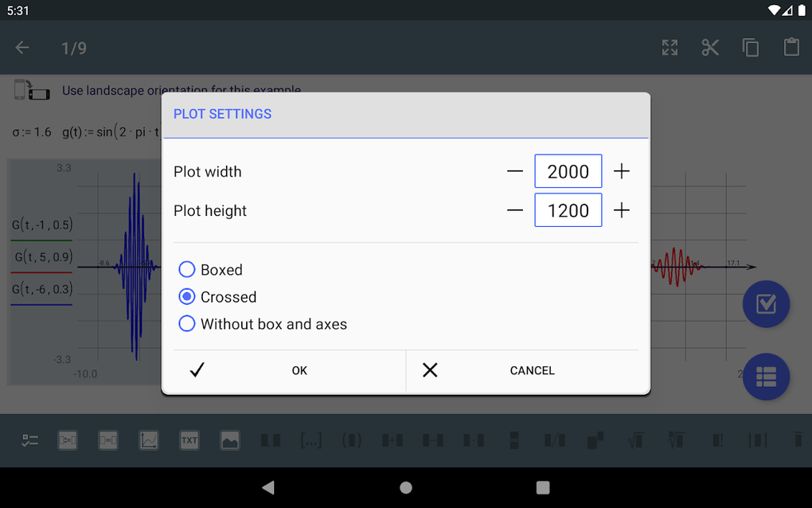The height and width of the screenshot is (508, 812).
Task: Insert an image element
Action: pyautogui.click(x=230, y=440)
